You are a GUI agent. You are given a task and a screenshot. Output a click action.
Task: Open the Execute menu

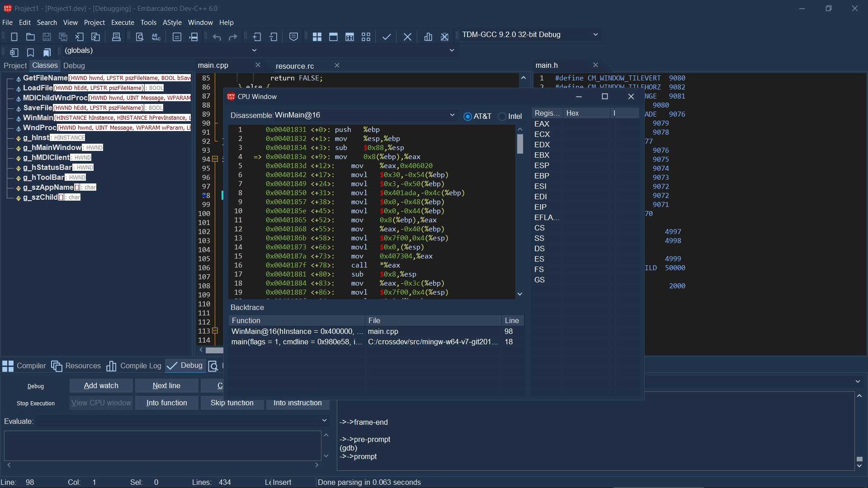(x=123, y=23)
